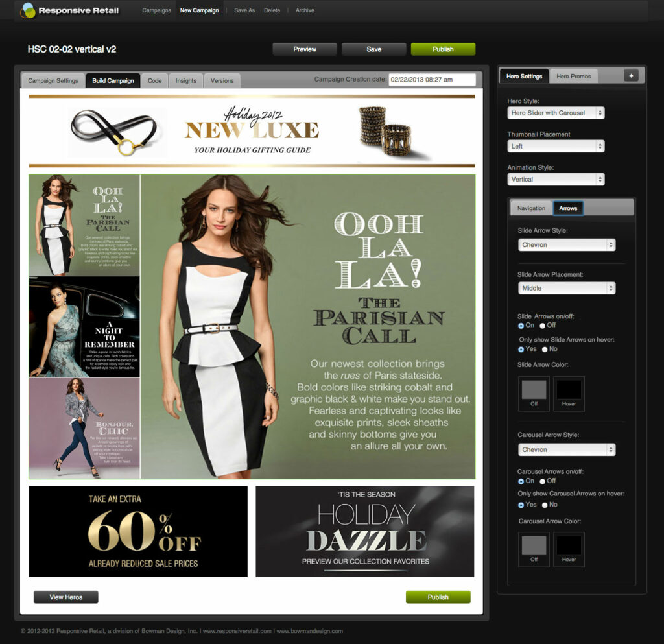The height and width of the screenshot is (644, 664).
Task: Click the Publish button beside View Heros
Action: 438,597
